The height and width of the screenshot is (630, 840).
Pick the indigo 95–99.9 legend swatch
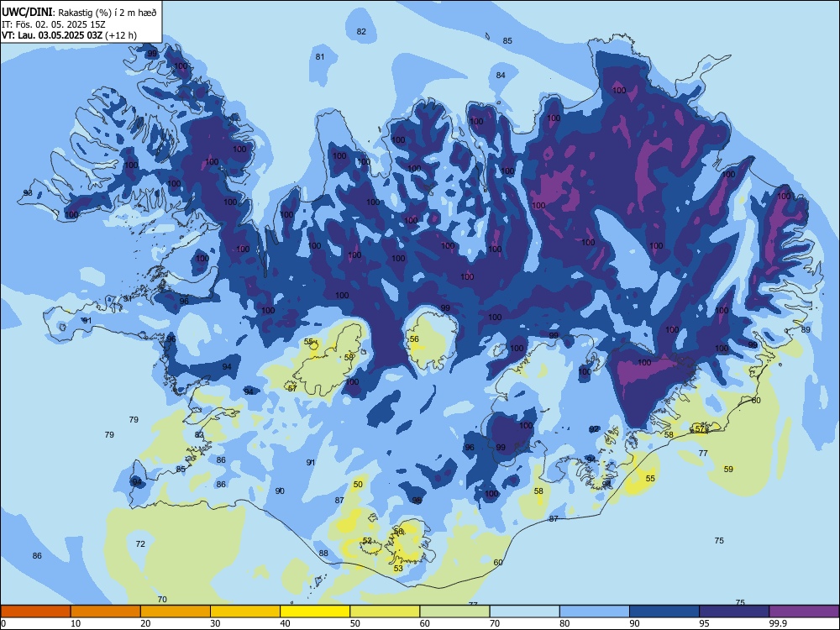click(734, 612)
